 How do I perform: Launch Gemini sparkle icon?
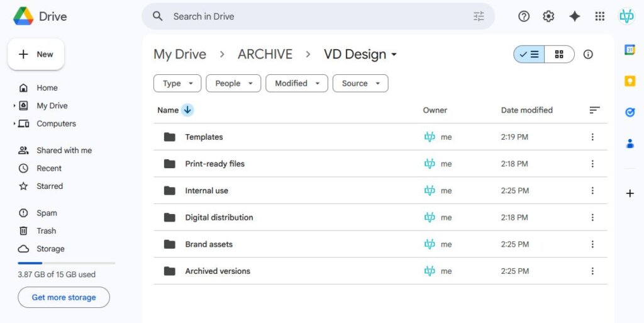[x=574, y=16]
